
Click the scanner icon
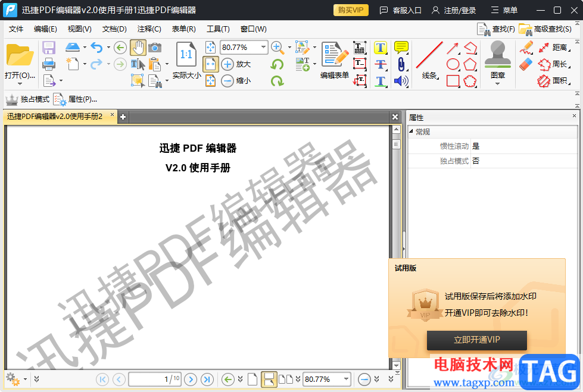73,47
